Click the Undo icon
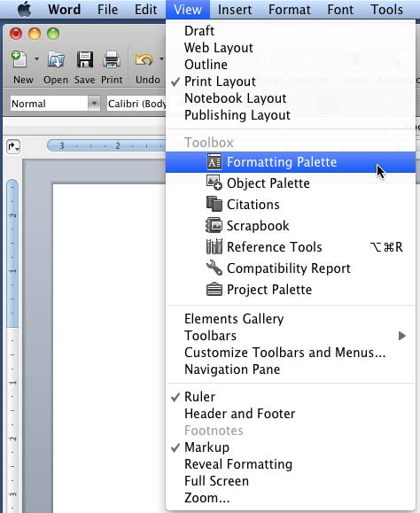The image size is (420, 513). click(x=144, y=59)
